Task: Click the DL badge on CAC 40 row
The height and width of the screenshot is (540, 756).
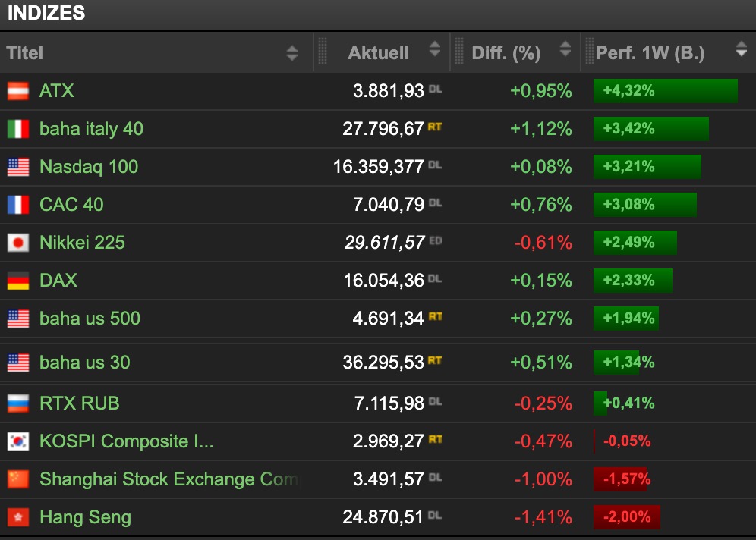Action: point(435,202)
